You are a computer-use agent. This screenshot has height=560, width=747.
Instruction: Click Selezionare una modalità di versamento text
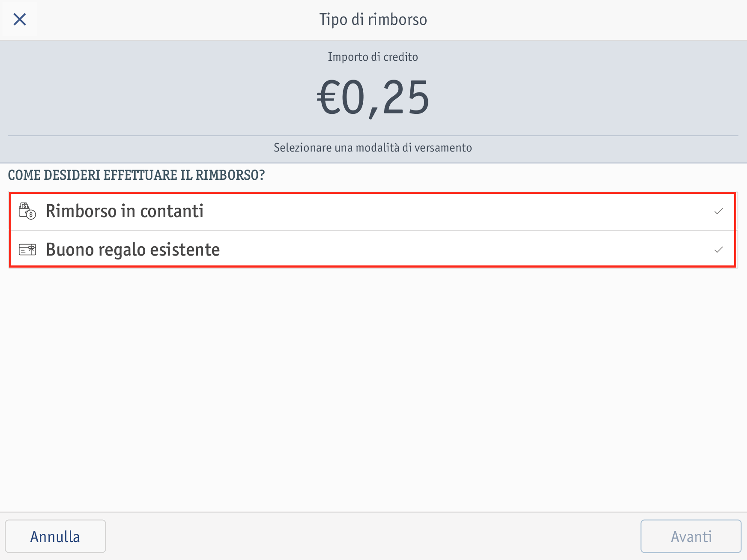(x=373, y=148)
